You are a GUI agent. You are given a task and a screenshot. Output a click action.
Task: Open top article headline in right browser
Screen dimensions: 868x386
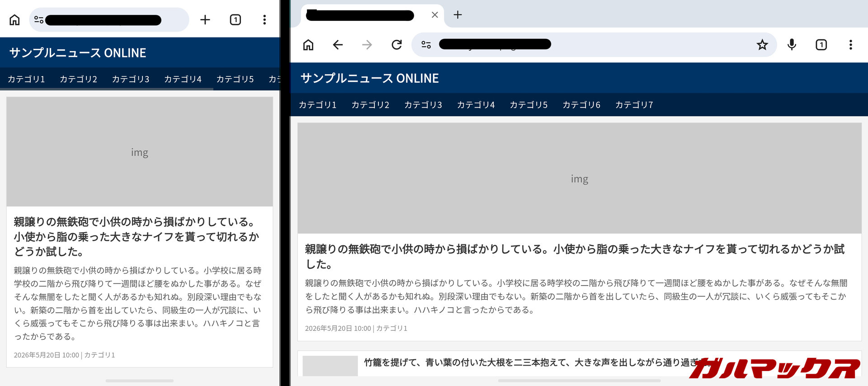click(575, 257)
